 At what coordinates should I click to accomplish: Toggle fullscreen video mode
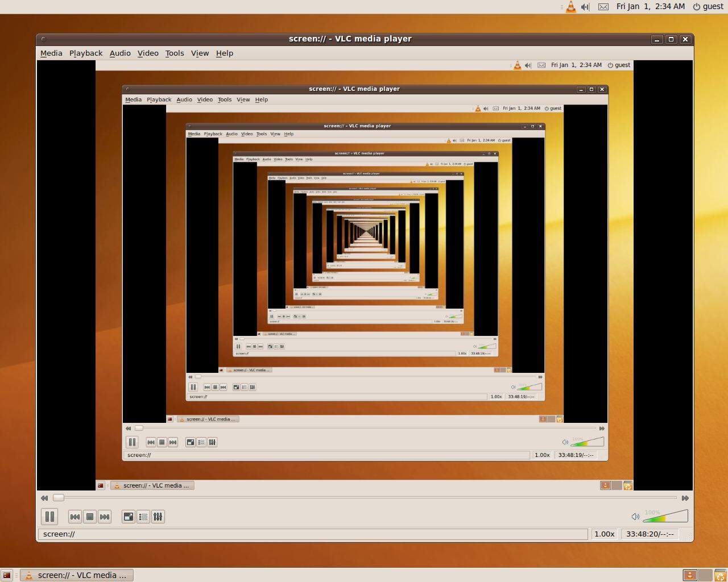point(129,517)
